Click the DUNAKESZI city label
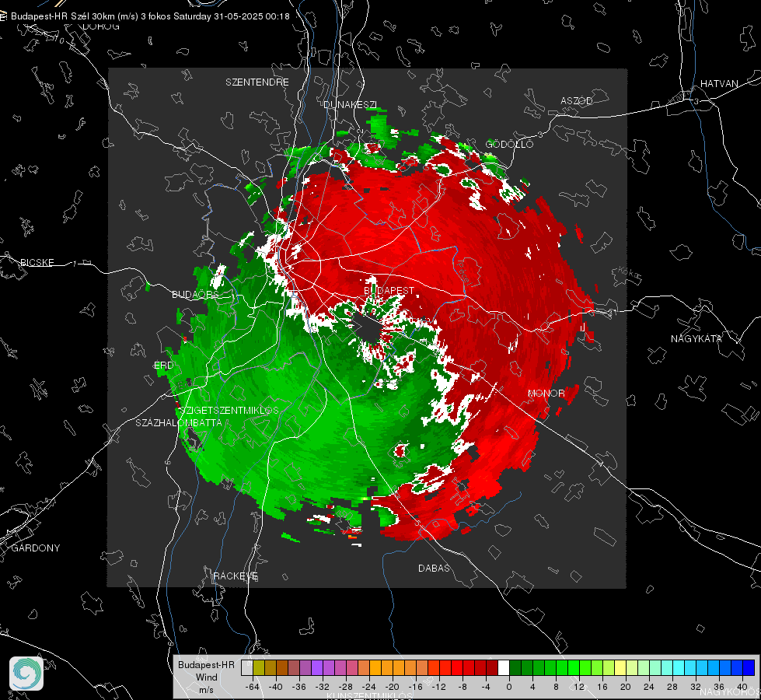The width and height of the screenshot is (761, 700). click(350, 104)
